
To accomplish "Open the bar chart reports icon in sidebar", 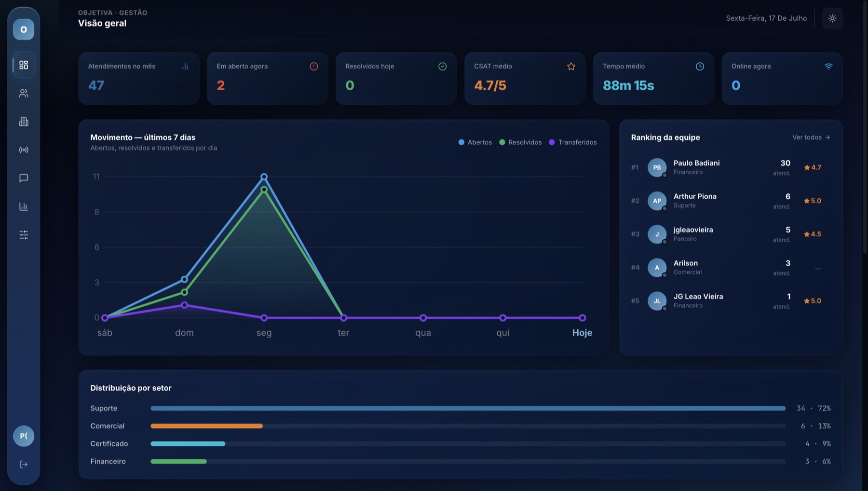I will (24, 206).
